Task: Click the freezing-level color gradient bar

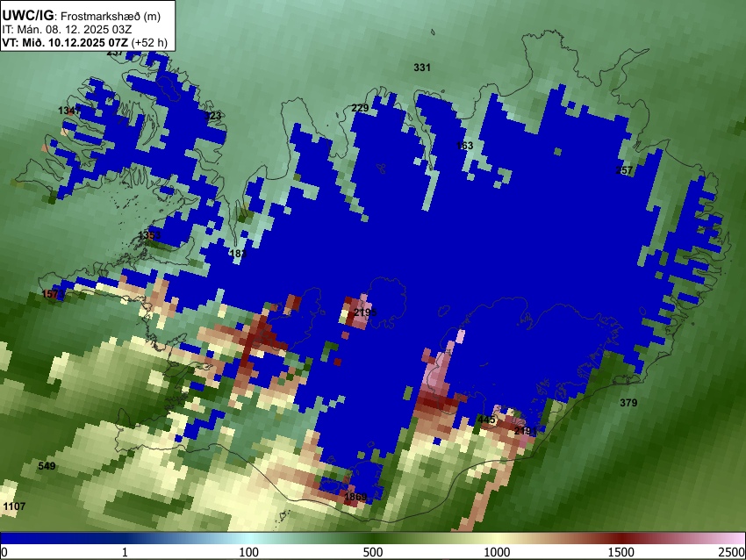Action: point(373,538)
